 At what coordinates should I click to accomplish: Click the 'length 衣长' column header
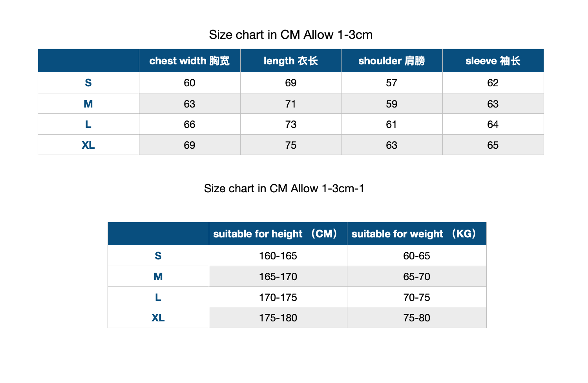[x=290, y=61]
